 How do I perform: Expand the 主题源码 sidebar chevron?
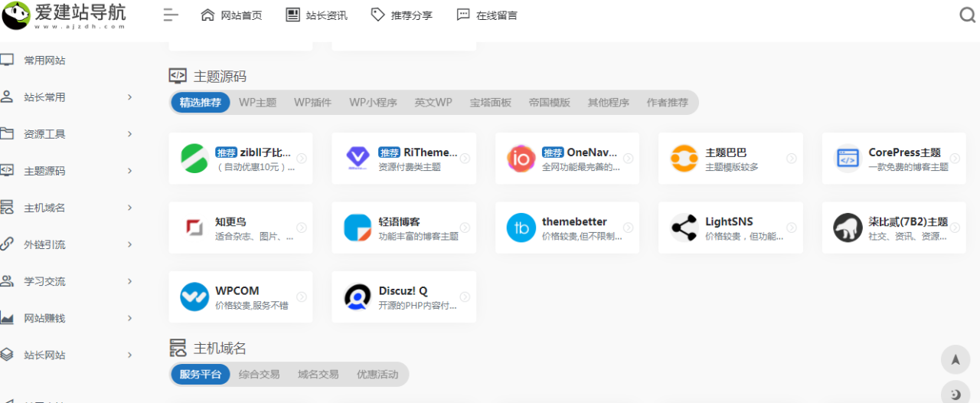[129, 171]
